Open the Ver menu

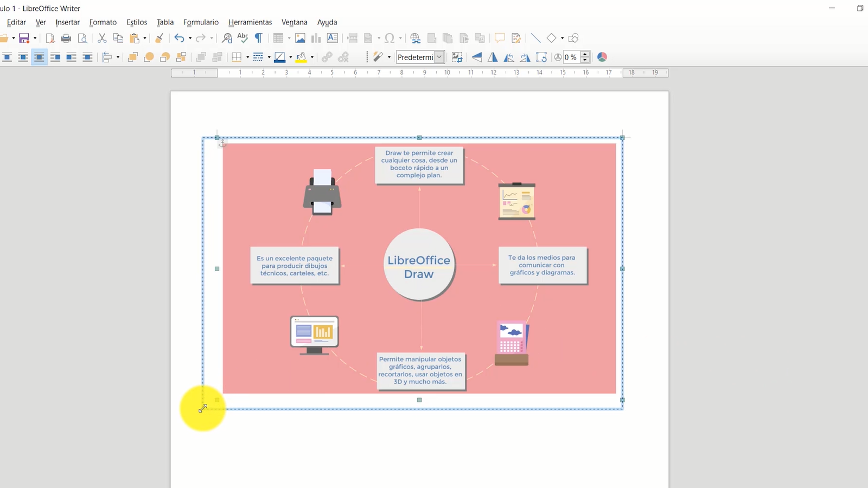tap(41, 22)
